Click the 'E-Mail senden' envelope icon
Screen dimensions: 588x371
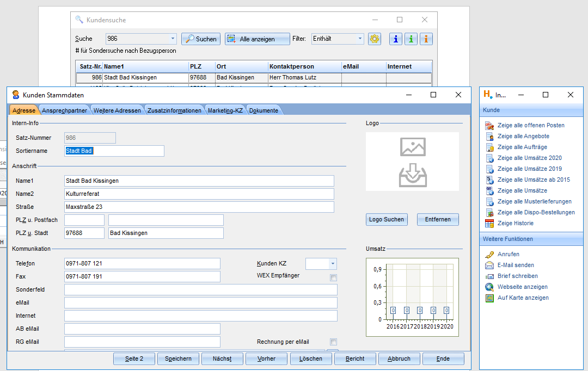coord(489,265)
